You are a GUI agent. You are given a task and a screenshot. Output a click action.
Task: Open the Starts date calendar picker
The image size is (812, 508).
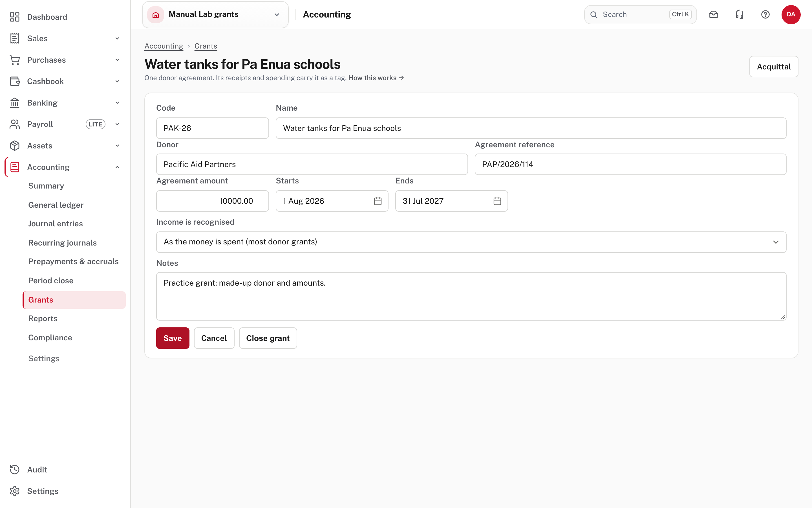(x=378, y=201)
